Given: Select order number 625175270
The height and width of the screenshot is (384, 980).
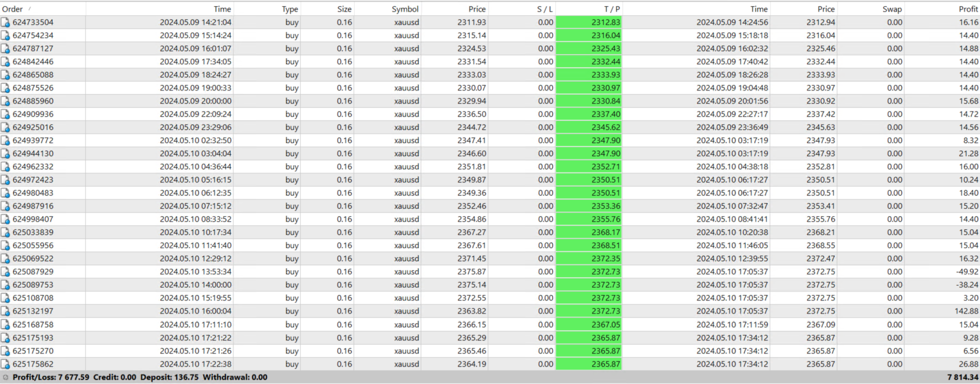Looking at the screenshot, I should 33,351.
